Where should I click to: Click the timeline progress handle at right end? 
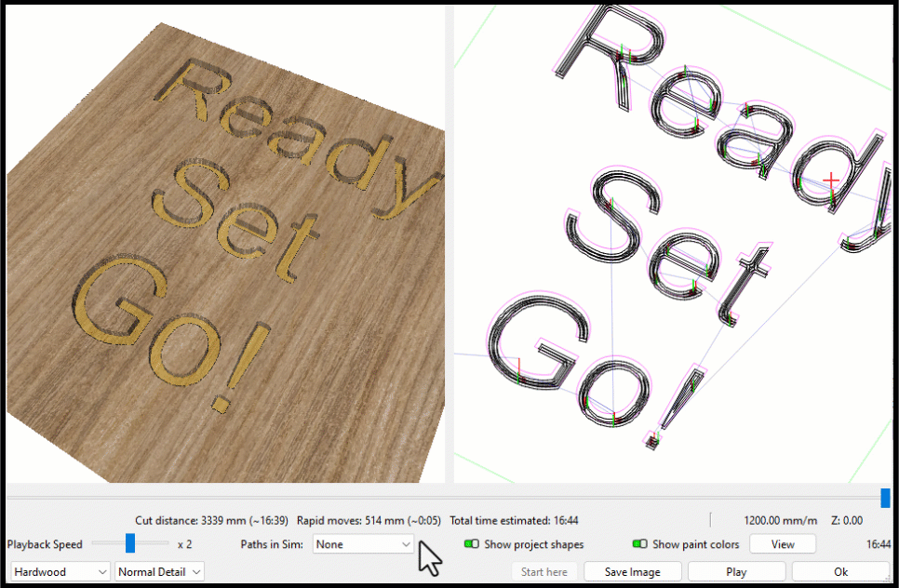click(x=885, y=499)
